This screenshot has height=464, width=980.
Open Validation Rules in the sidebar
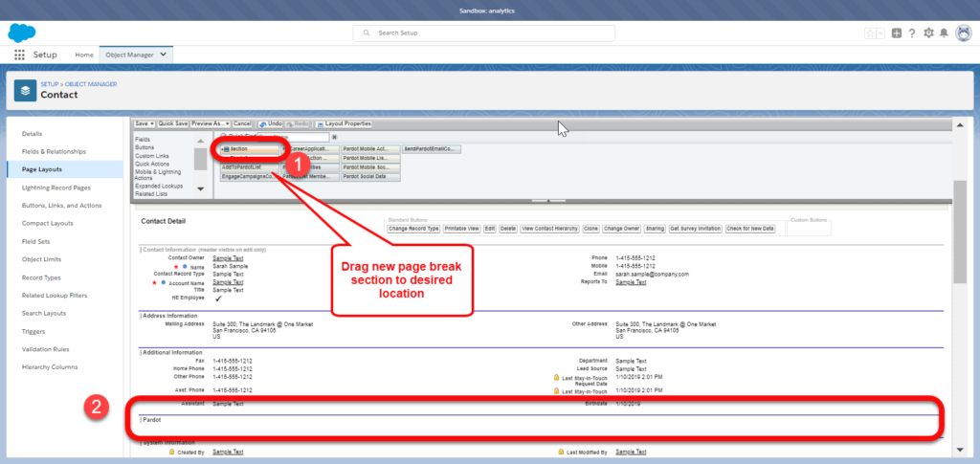[x=45, y=349]
